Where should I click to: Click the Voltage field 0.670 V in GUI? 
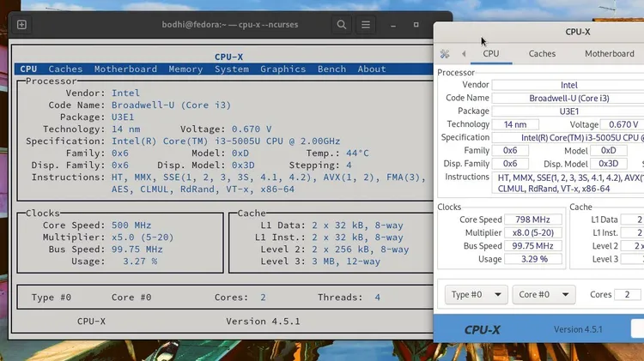pyautogui.click(x=623, y=124)
